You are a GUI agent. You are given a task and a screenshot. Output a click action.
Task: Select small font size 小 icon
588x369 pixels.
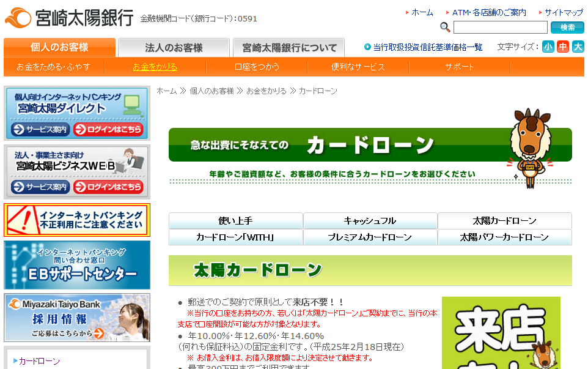pyautogui.click(x=548, y=47)
